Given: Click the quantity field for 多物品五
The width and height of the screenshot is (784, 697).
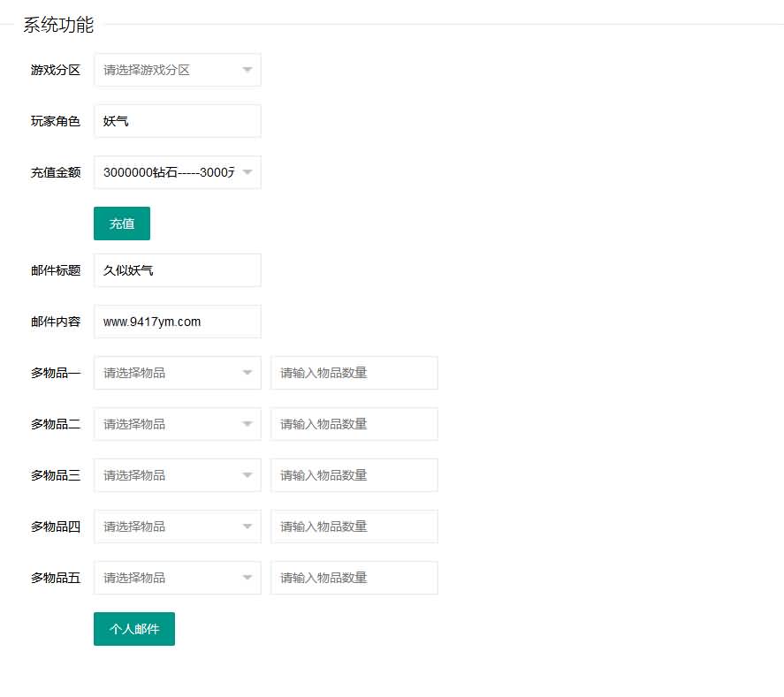Looking at the screenshot, I should click(x=354, y=577).
